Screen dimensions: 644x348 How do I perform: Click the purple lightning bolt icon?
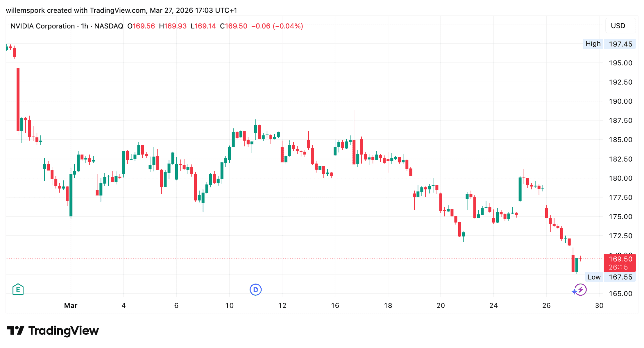[580, 290]
